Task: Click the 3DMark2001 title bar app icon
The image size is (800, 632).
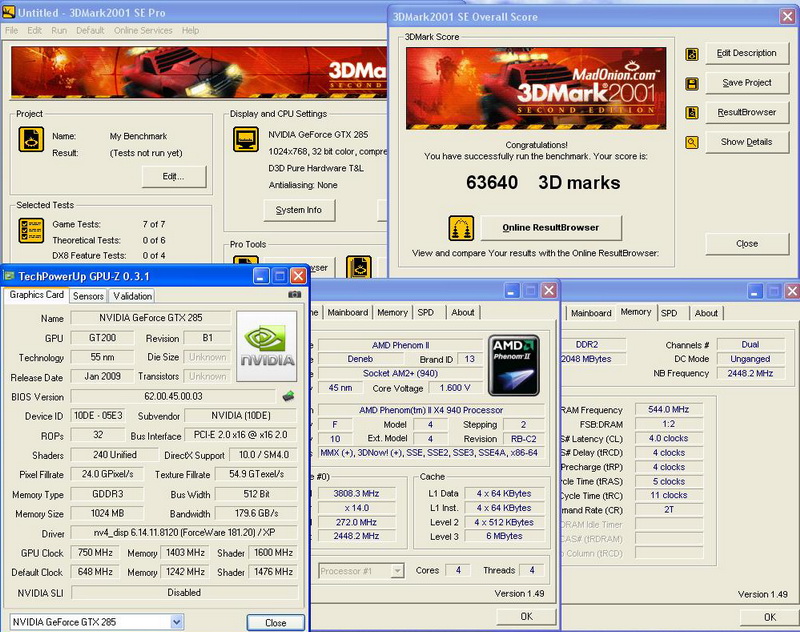Action: [x=8, y=12]
